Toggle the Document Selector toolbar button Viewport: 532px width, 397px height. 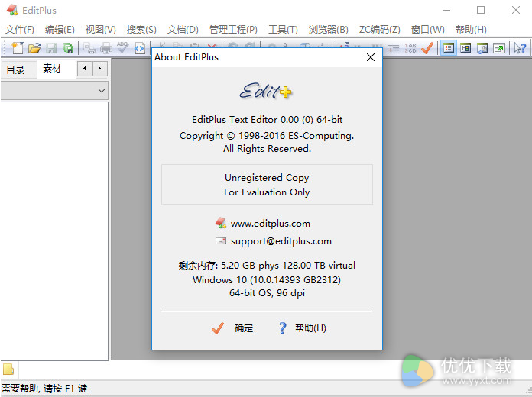[482, 48]
